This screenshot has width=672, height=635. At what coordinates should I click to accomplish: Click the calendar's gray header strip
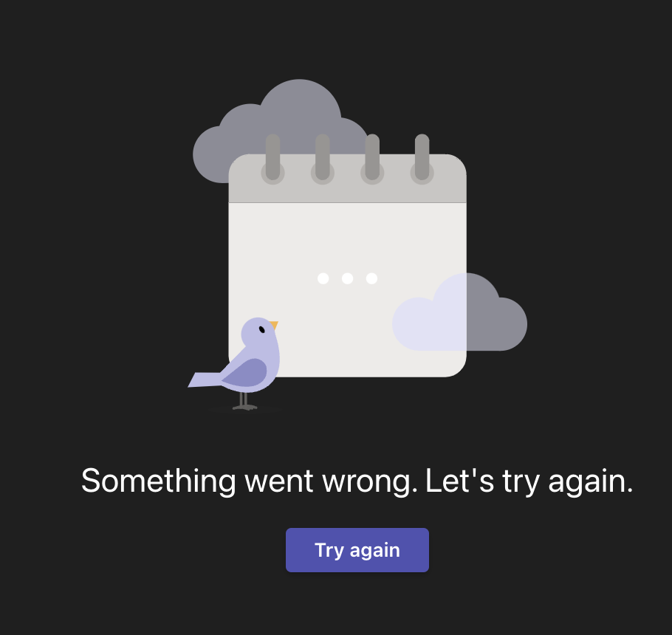click(x=347, y=178)
